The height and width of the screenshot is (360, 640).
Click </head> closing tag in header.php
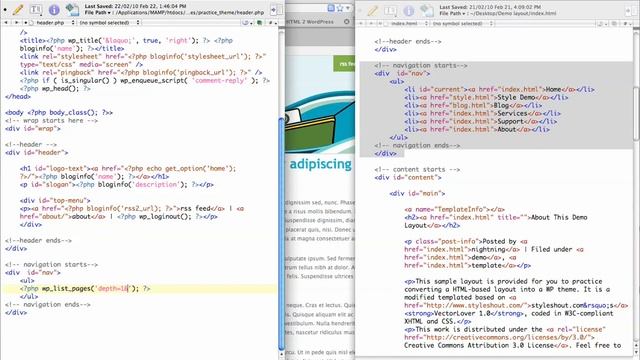point(18,97)
